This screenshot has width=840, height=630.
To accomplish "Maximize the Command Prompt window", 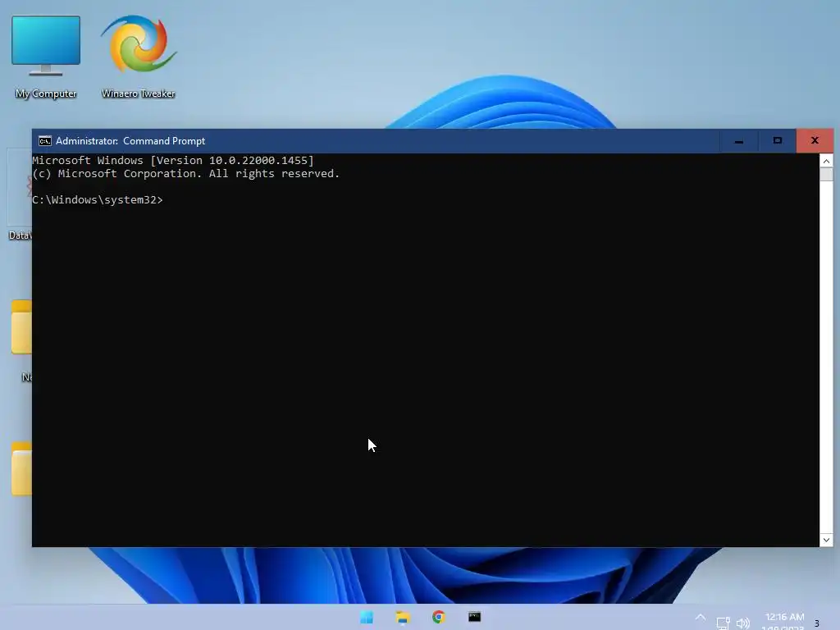I will tap(778, 141).
